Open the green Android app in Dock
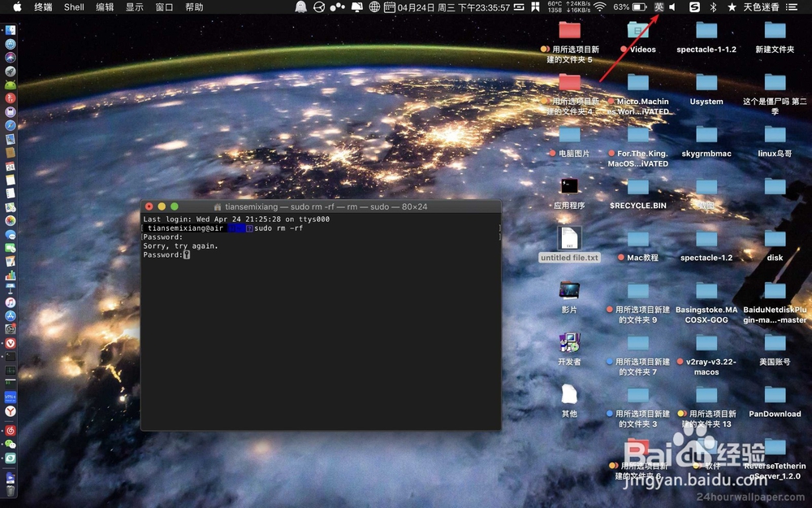 pos(11,85)
